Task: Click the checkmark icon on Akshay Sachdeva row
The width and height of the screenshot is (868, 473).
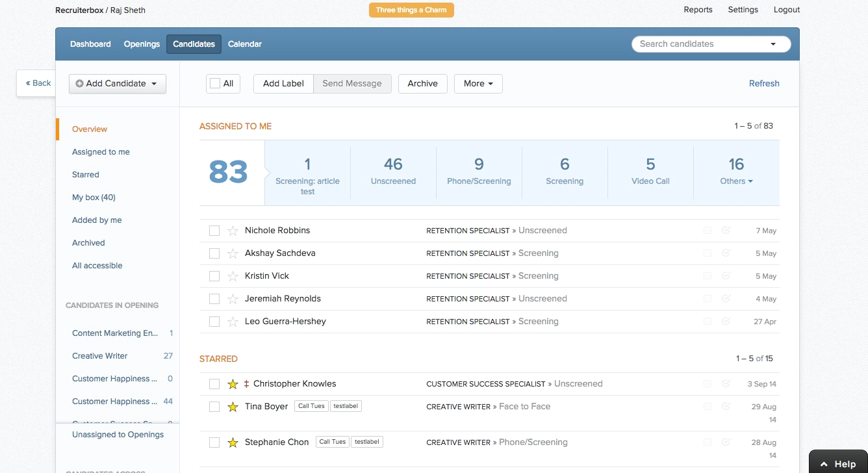Action: [726, 253]
